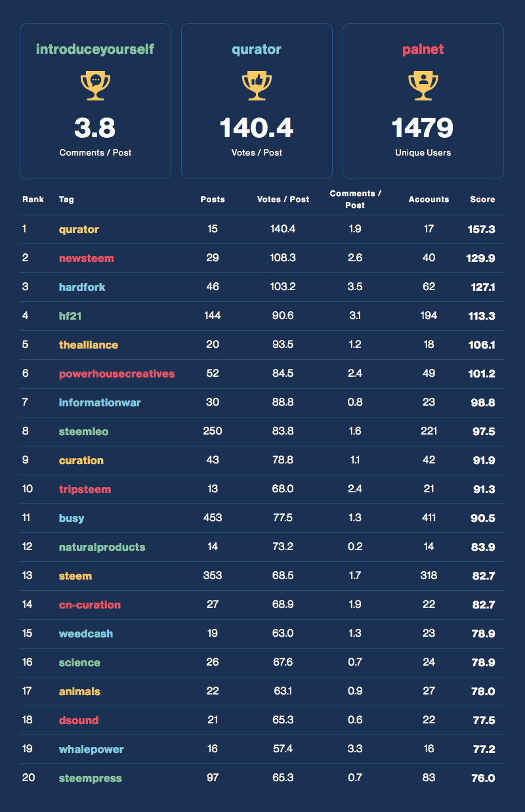Click the tripsteem tag
525x812 pixels.
tap(85, 489)
